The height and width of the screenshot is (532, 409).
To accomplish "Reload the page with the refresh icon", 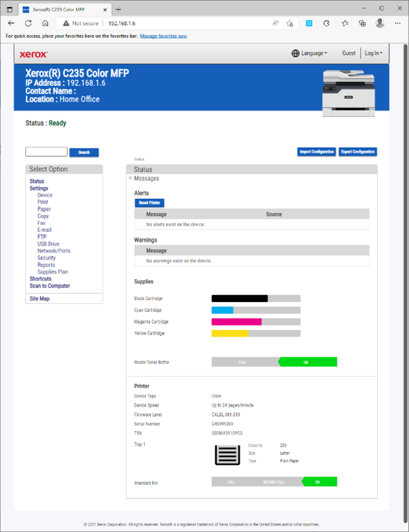I will click(28, 23).
